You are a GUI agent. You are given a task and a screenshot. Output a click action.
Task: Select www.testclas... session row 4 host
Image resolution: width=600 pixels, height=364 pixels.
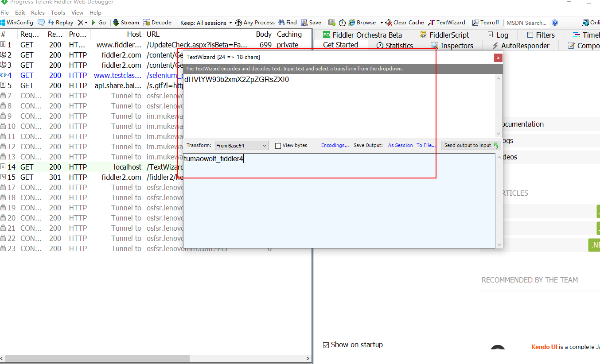[117, 75]
